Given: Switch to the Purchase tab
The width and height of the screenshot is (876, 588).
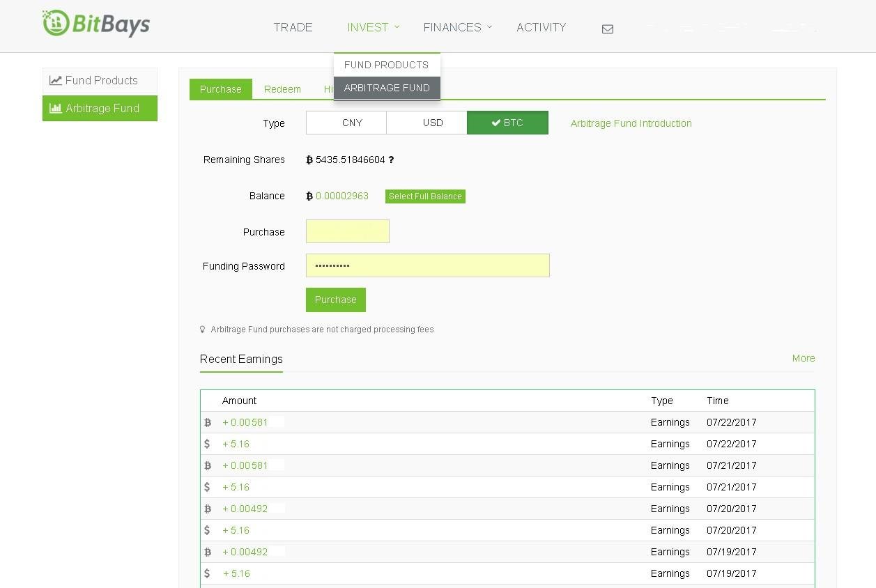Looking at the screenshot, I should pos(221,89).
